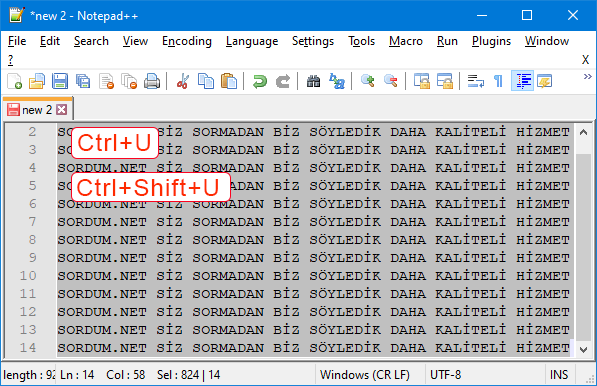Click the Copy toolbar icon
The height and width of the screenshot is (386, 597).
206,81
